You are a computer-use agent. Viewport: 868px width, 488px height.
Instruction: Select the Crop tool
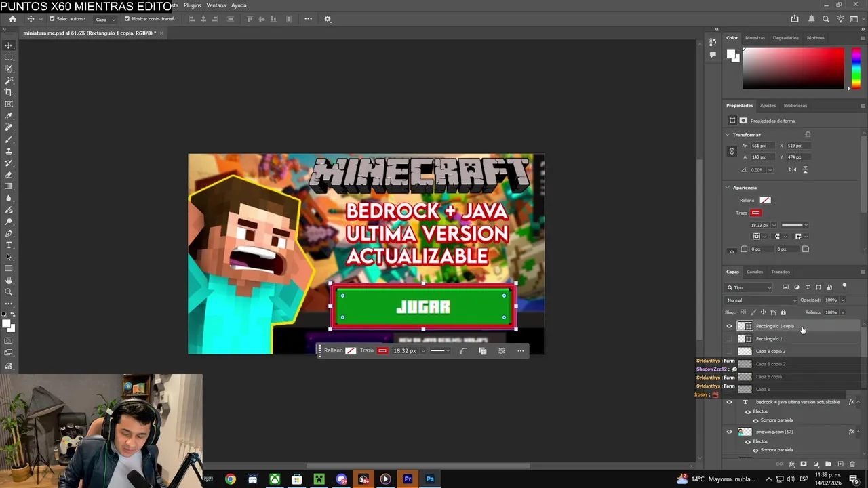[x=9, y=92]
